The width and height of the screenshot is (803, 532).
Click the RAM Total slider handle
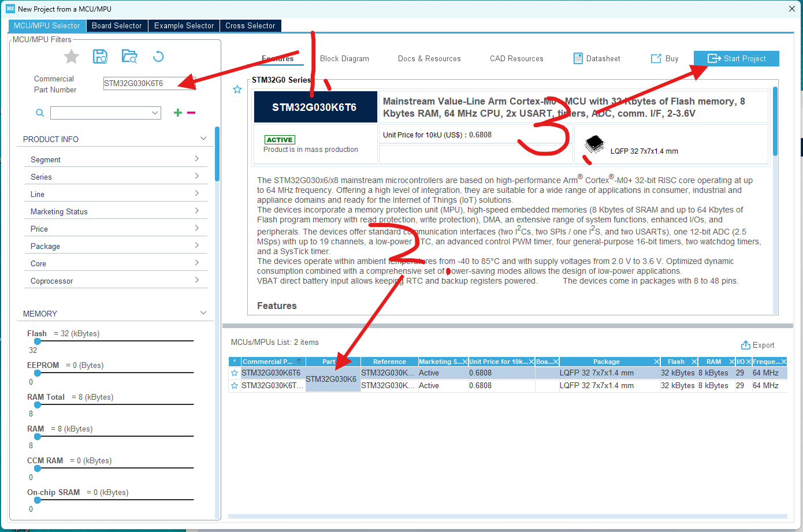click(38, 405)
